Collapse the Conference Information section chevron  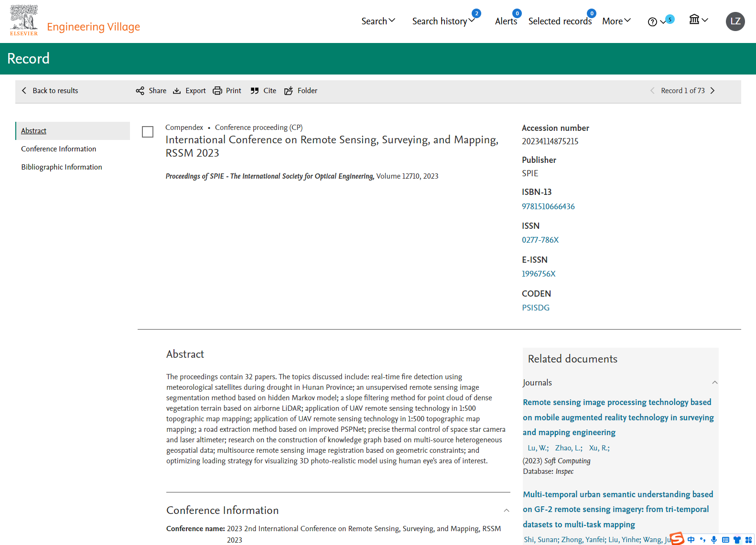(x=507, y=511)
